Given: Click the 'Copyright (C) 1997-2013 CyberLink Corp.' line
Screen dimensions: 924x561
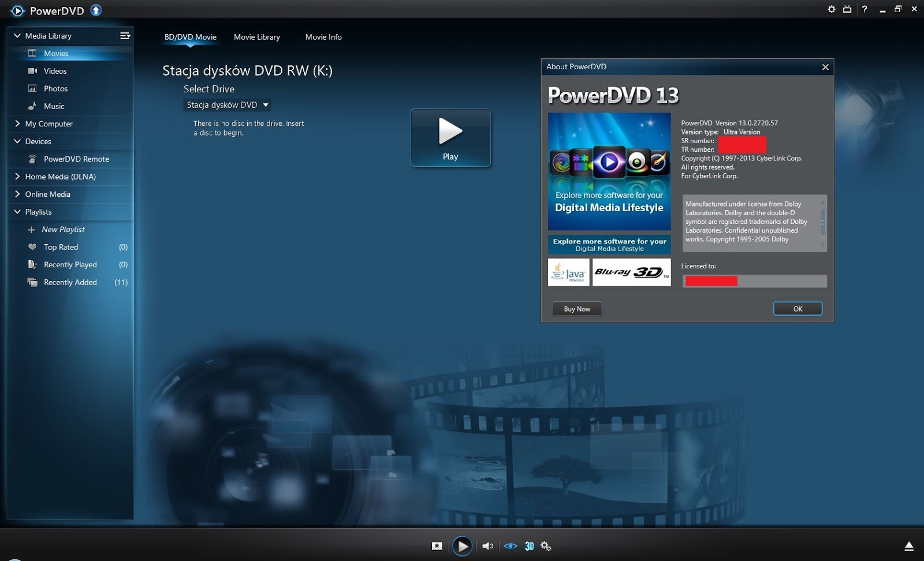Looking at the screenshot, I should click(742, 158).
